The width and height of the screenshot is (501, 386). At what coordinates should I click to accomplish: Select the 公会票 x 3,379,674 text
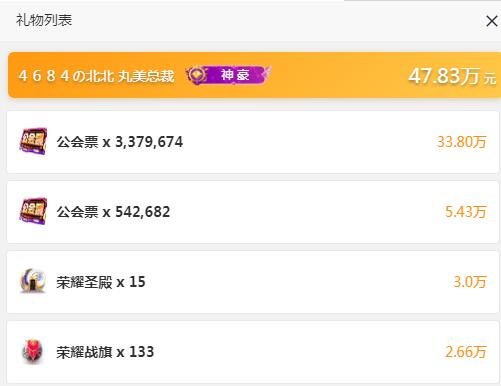(120, 142)
